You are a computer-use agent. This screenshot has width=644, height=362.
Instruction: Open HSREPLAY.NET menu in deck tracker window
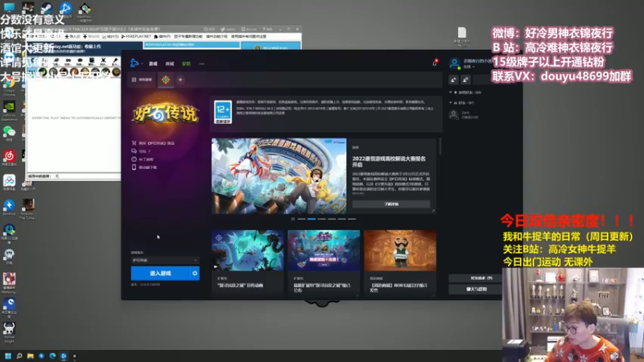[x=136, y=36]
